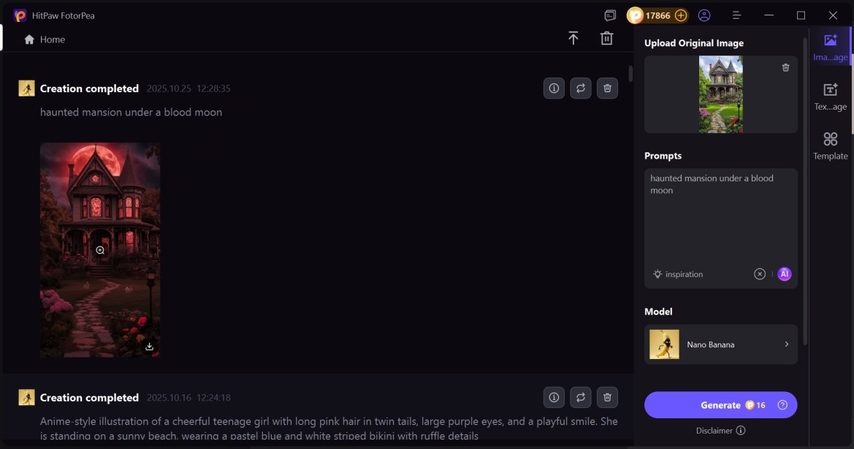Switch to the Text to Image tab

tap(831, 97)
